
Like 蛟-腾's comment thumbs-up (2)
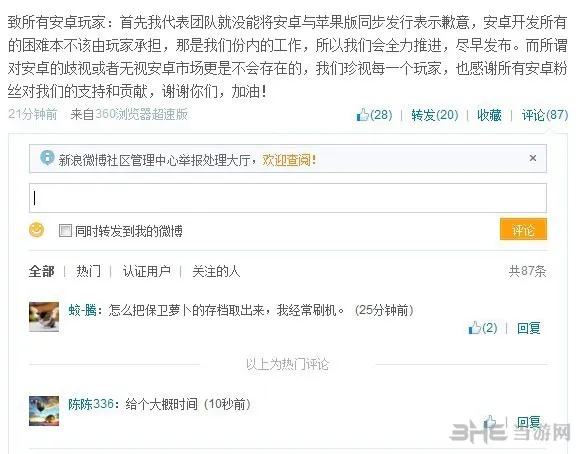483,328
